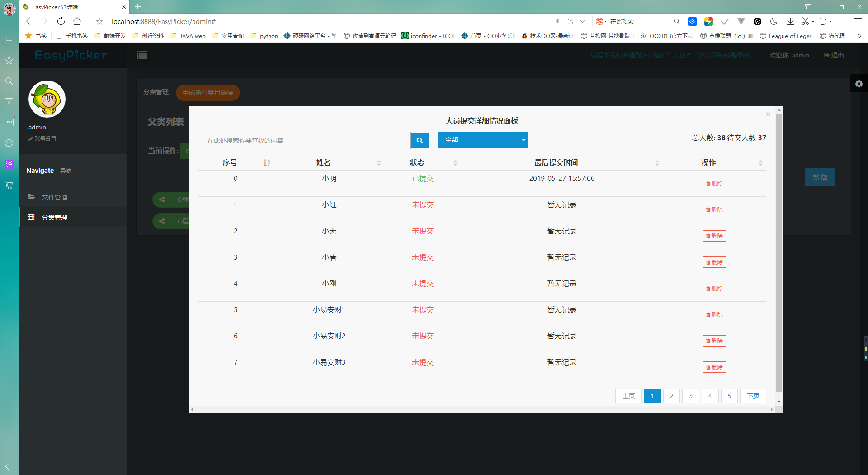Open browser sidebar shopping cart icon
This screenshot has width=868, height=475.
[9, 185]
